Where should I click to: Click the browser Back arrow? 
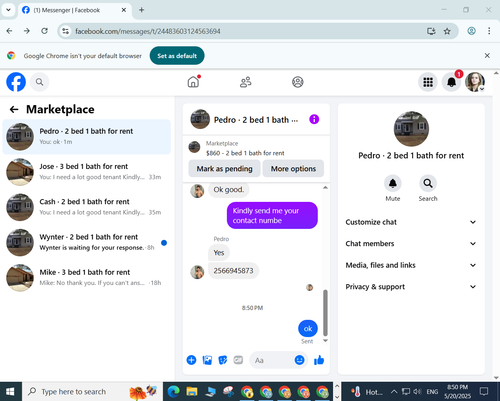click(x=9, y=31)
